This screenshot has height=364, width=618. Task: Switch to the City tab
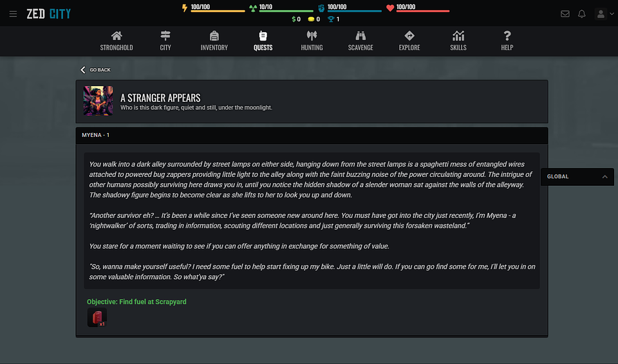[165, 40]
